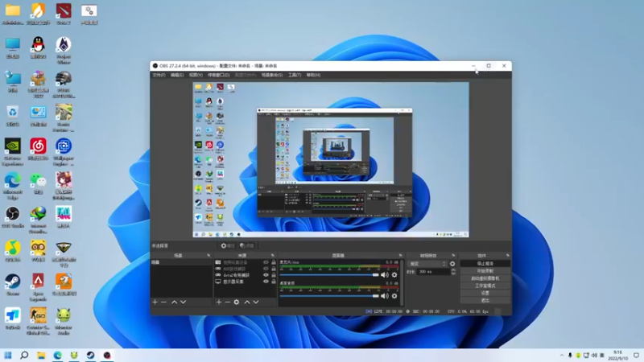Screen dimensions: 644x362
Task: Lock the dota2 capture source
Action: coord(274,275)
